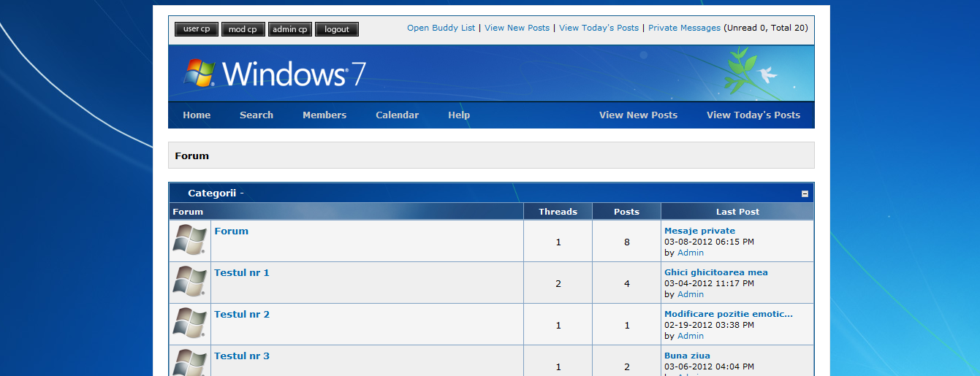Click the Windows 7 logo banner
Viewport: 980px width, 376px height.
pyautogui.click(x=275, y=74)
